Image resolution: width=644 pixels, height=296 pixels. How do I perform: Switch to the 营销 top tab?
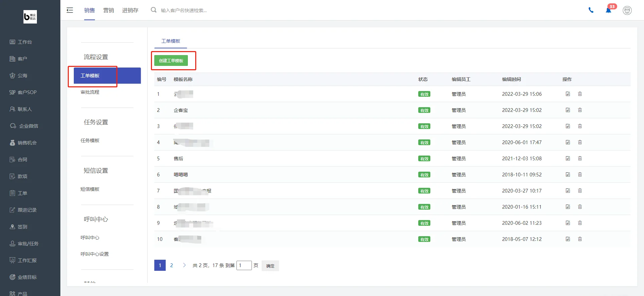coord(109,10)
